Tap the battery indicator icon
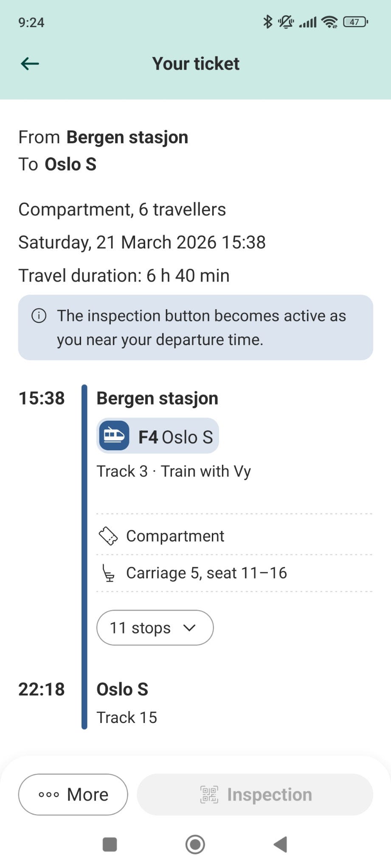Screen dimensions: 391x868 (355, 22)
